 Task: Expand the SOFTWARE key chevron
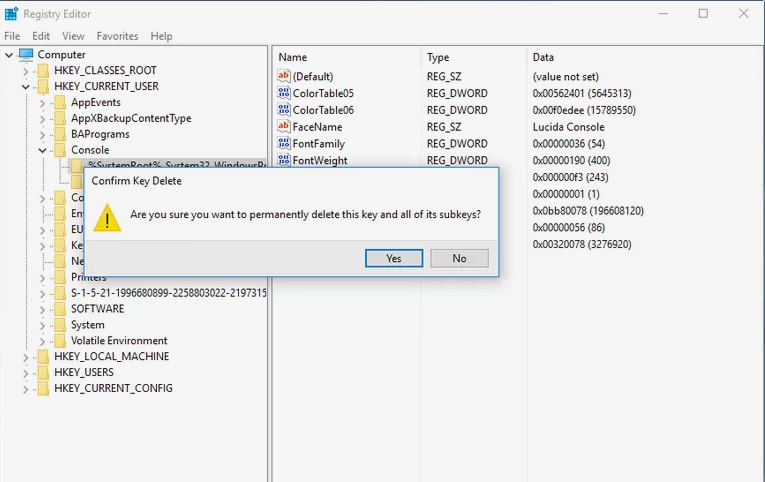pyautogui.click(x=42, y=310)
